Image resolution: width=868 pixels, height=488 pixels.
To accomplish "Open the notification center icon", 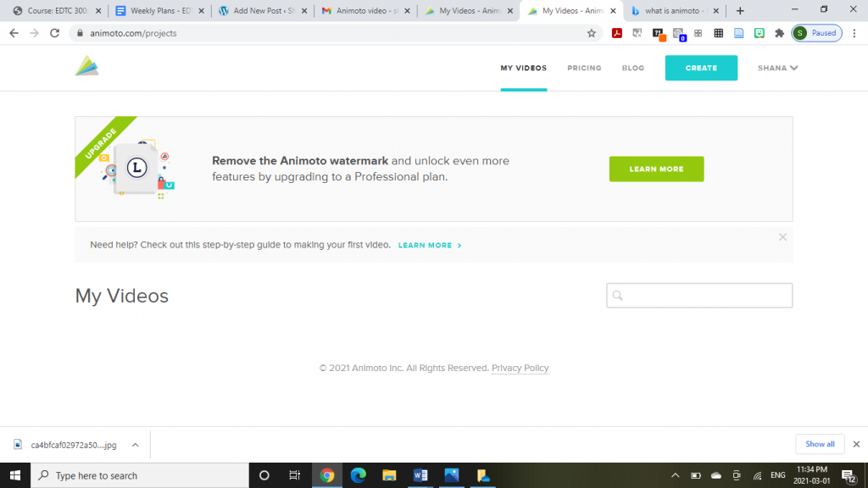I will coord(849,475).
